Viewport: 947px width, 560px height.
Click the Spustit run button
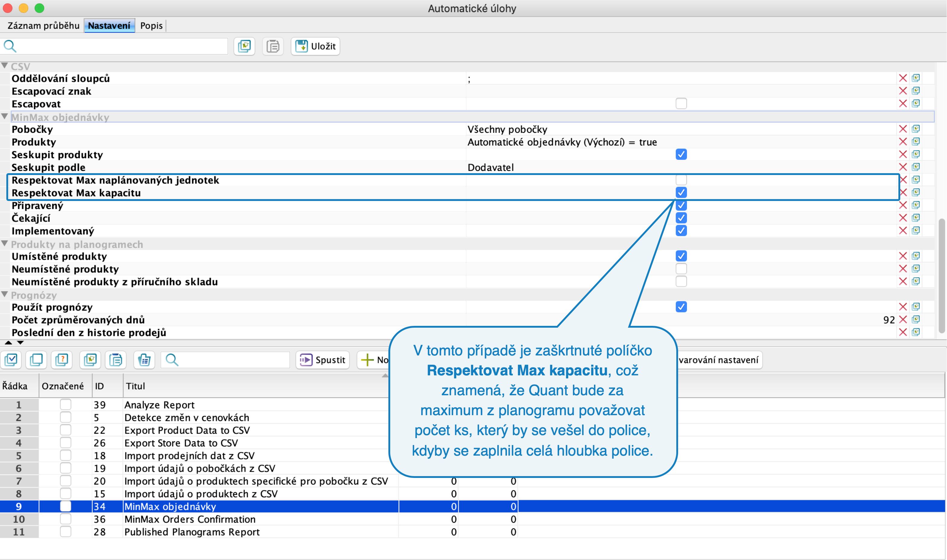coord(323,360)
